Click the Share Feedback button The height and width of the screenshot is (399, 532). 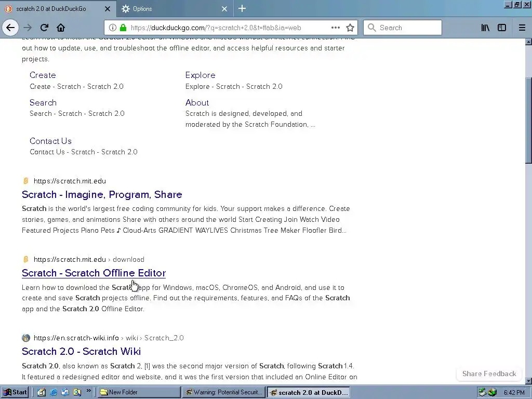tap(489, 374)
